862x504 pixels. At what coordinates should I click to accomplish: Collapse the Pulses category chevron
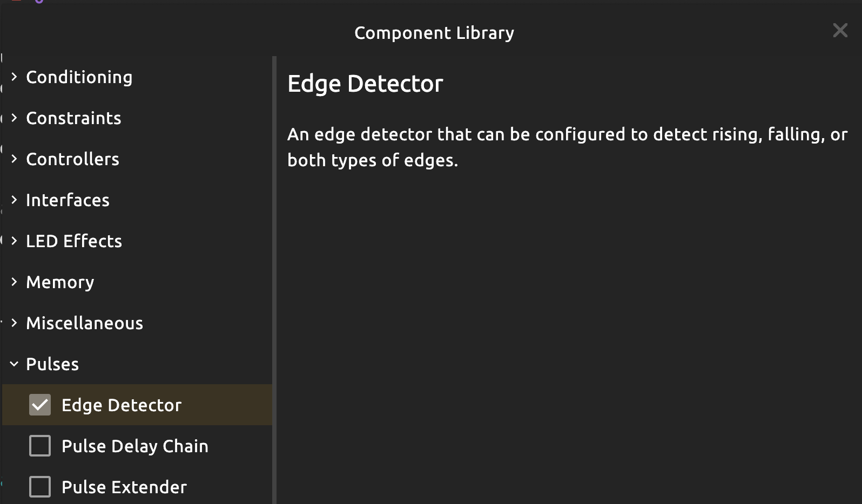pyautogui.click(x=15, y=364)
